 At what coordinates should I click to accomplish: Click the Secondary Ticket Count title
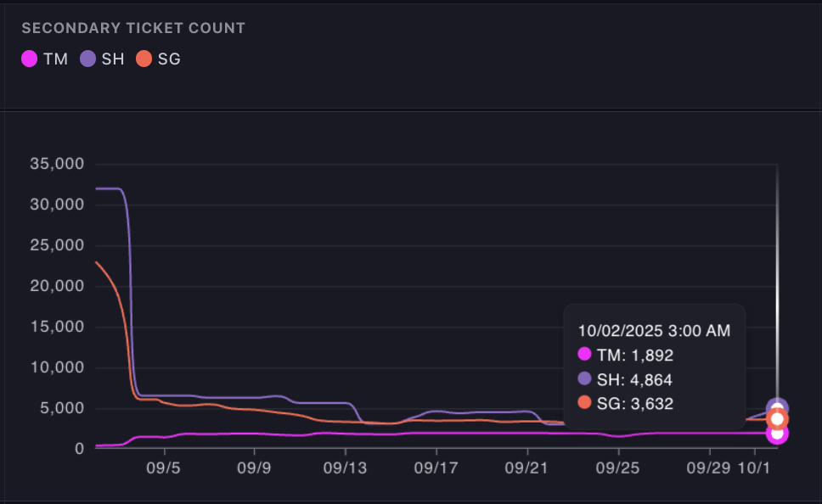(133, 28)
